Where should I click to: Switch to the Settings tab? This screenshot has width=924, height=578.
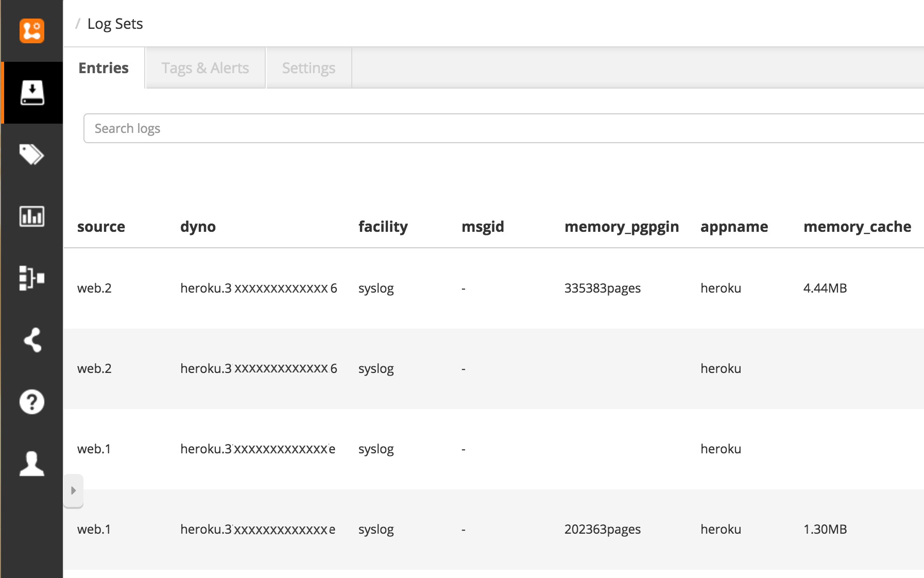pyautogui.click(x=309, y=68)
